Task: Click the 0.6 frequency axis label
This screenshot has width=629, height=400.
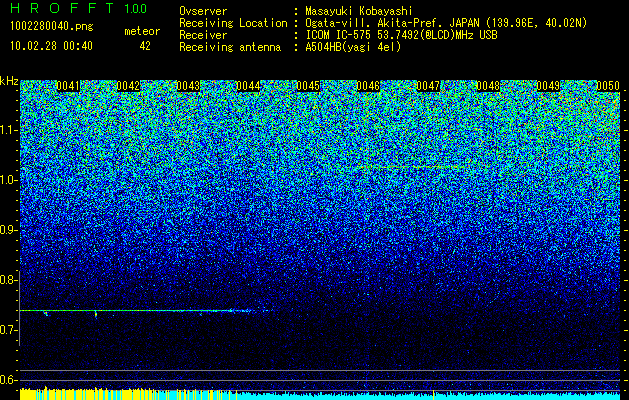Action: pos(8,380)
